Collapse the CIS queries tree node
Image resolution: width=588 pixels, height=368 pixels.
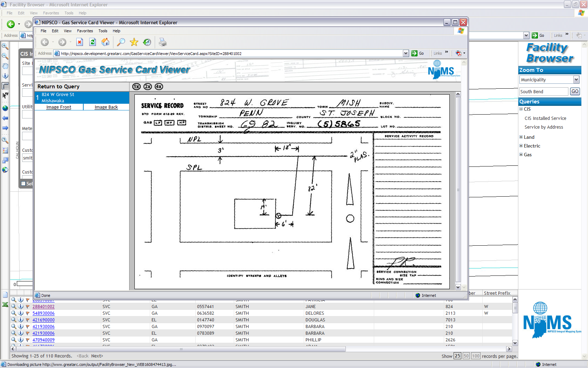point(521,109)
